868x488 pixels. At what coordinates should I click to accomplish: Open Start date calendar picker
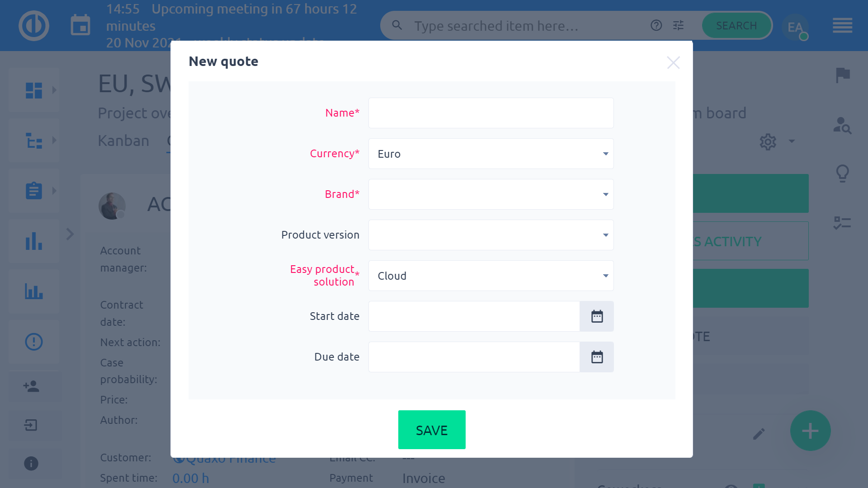(x=597, y=316)
